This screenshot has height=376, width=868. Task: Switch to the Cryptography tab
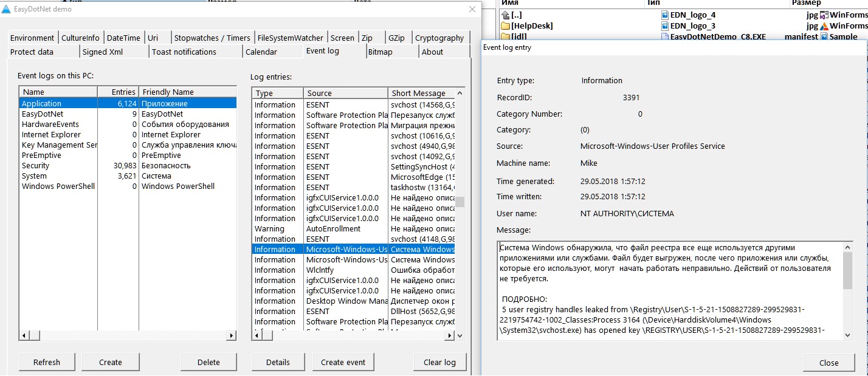pos(439,38)
